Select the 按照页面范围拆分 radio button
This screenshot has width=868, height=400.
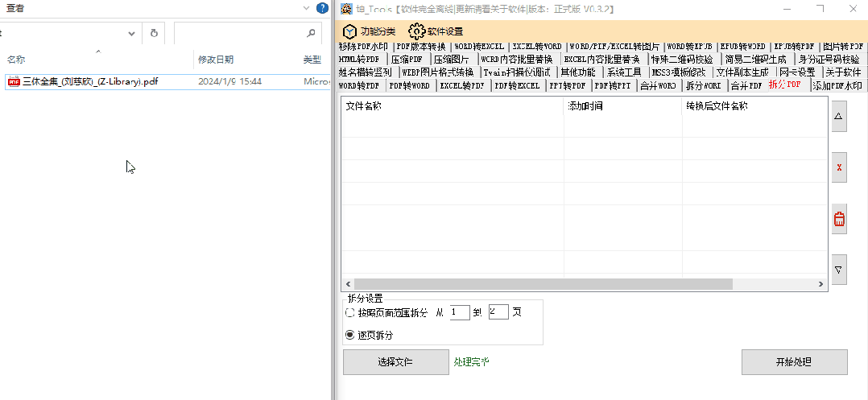[x=349, y=312]
